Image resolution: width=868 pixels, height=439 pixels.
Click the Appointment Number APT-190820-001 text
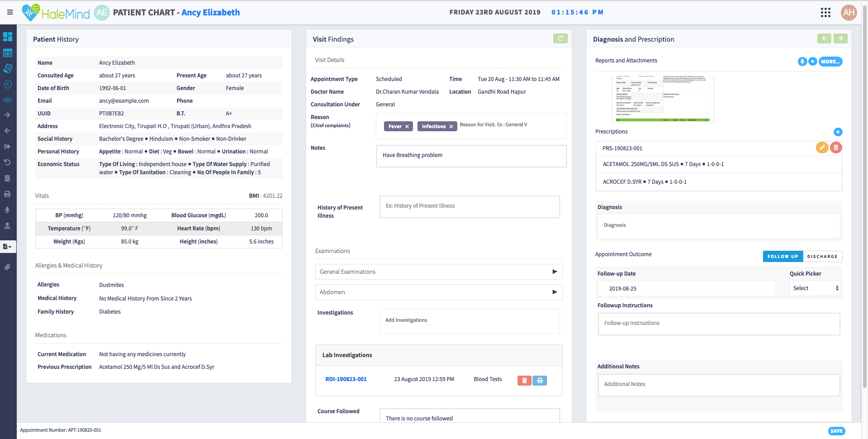tap(61, 430)
